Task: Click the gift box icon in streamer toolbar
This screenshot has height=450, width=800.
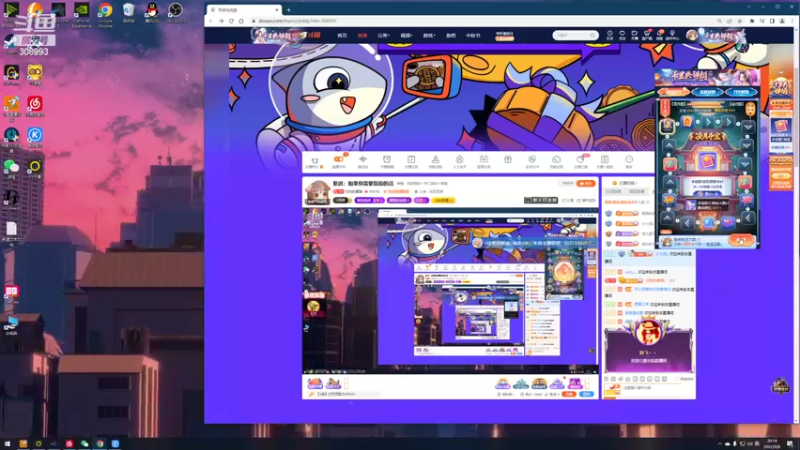Action: [508, 160]
